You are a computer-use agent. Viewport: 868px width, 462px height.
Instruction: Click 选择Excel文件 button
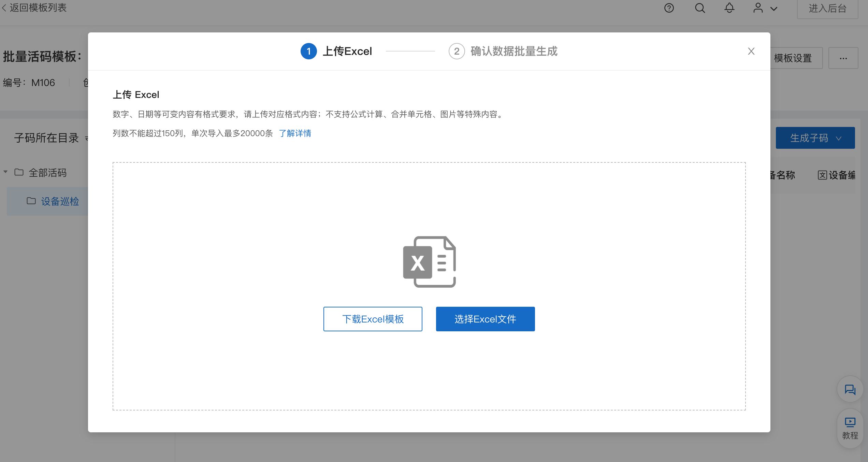tap(485, 319)
